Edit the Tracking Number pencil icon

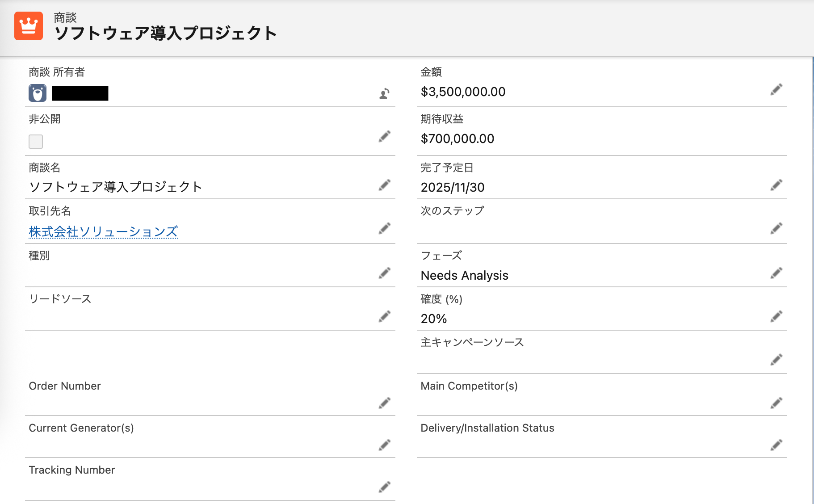tap(384, 487)
